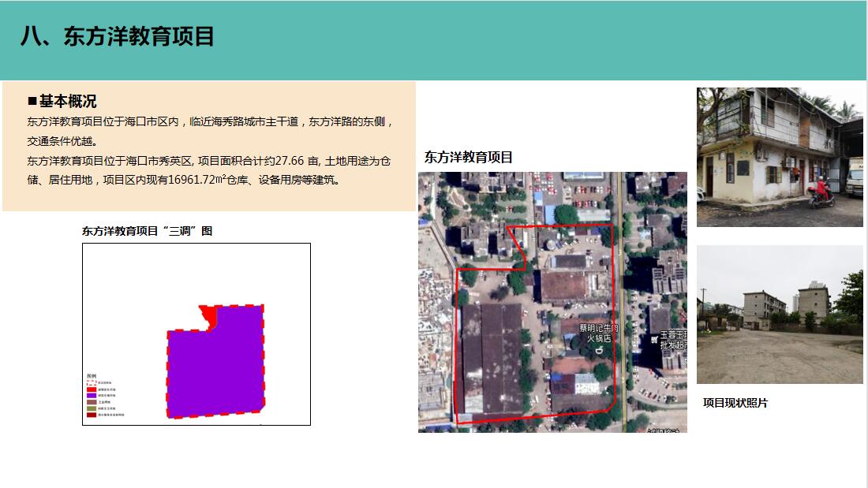Pick the dark red bottom legend swatch

91,414
